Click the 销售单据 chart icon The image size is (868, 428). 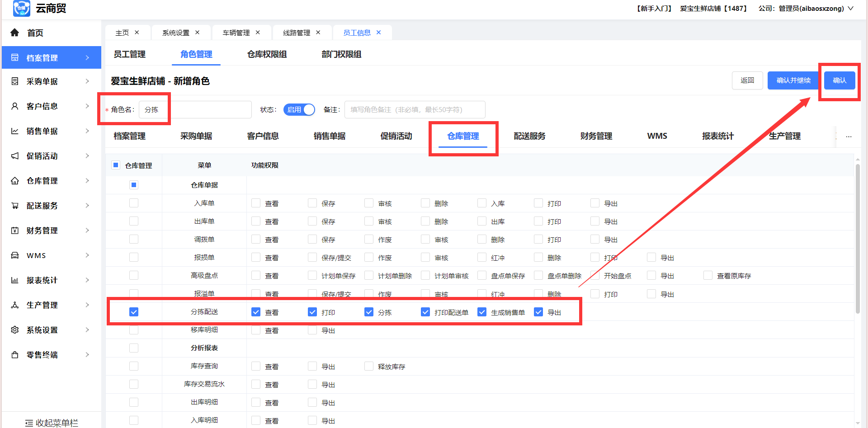tap(15, 131)
